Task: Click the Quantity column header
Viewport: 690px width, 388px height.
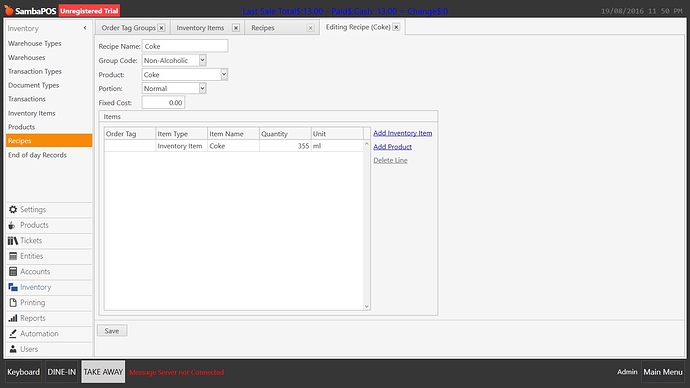Action: (x=285, y=134)
